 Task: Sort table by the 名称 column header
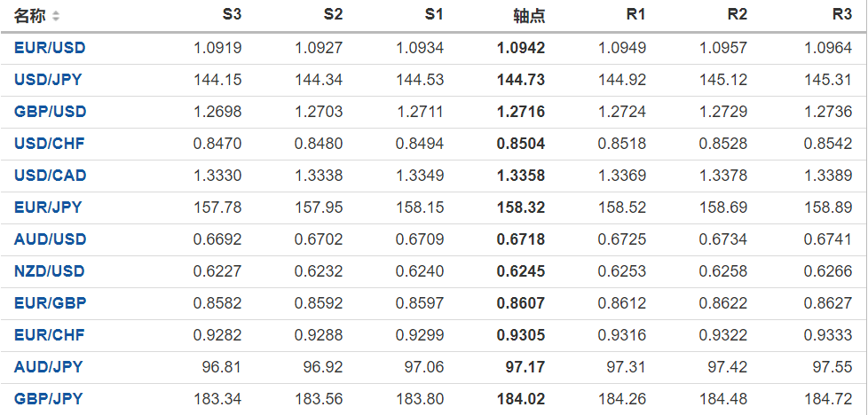pyautogui.click(x=29, y=16)
